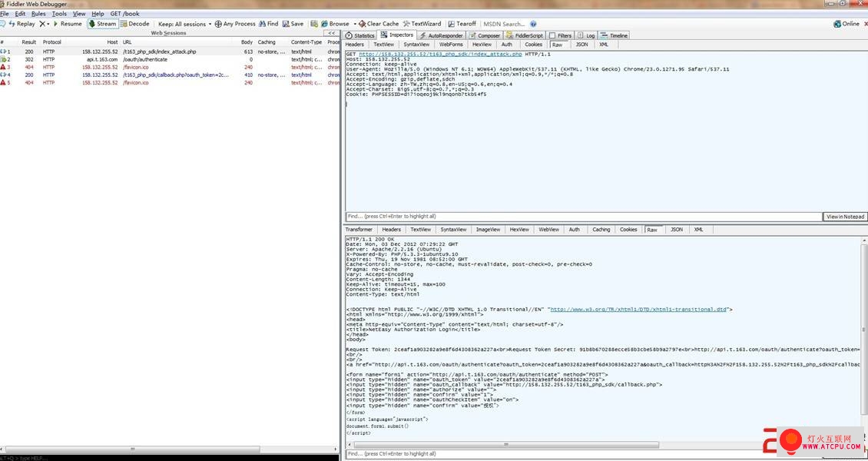Open the Keep: All sessions dropdown

(185, 24)
